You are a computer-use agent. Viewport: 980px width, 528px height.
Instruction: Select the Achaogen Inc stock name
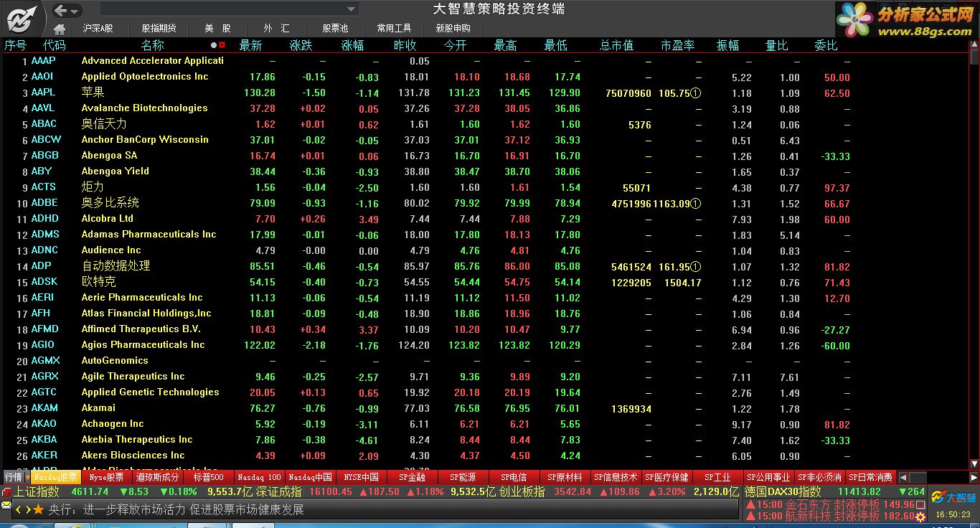113,424
